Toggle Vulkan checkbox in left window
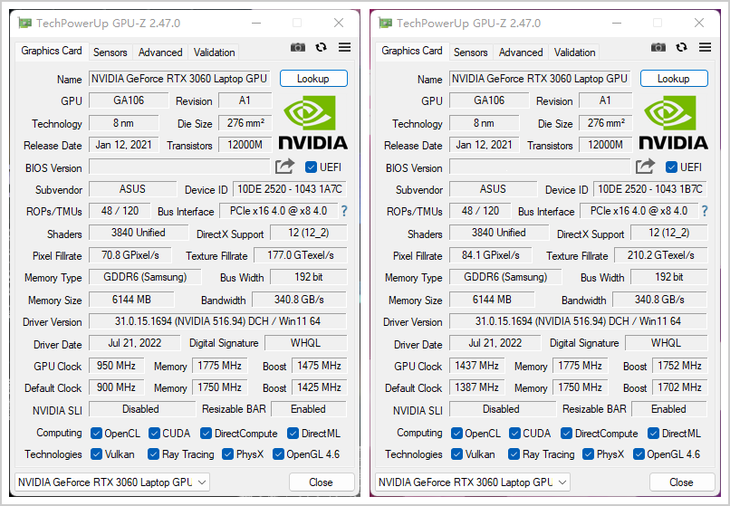The image size is (730, 506). 96,454
